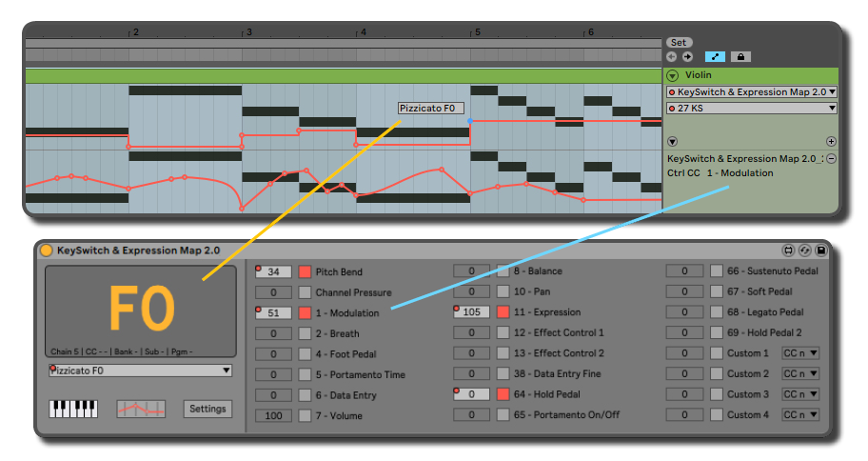This screenshot has height=461, width=868.
Task: Open Custom 3 CC n dropdown
Action: 800,394
